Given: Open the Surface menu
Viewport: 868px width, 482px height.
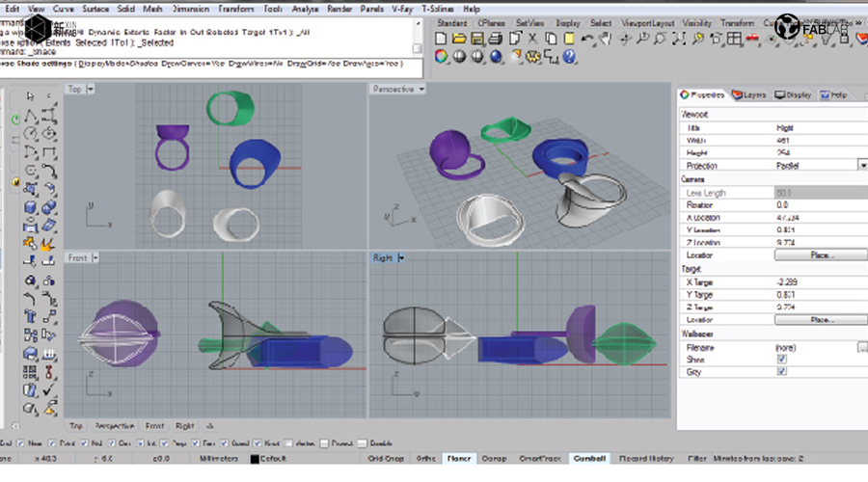Looking at the screenshot, I should click(x=95, y=8).
